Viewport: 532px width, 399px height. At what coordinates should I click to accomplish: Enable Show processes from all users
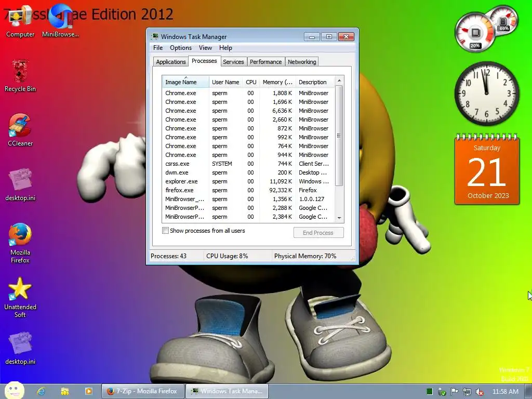pyautogui.click(x=165, y=231)
